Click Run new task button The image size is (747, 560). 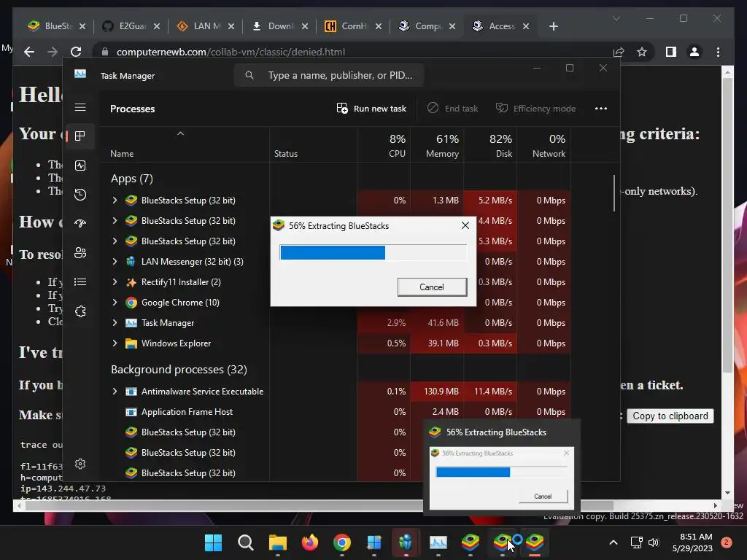(371, 109)
